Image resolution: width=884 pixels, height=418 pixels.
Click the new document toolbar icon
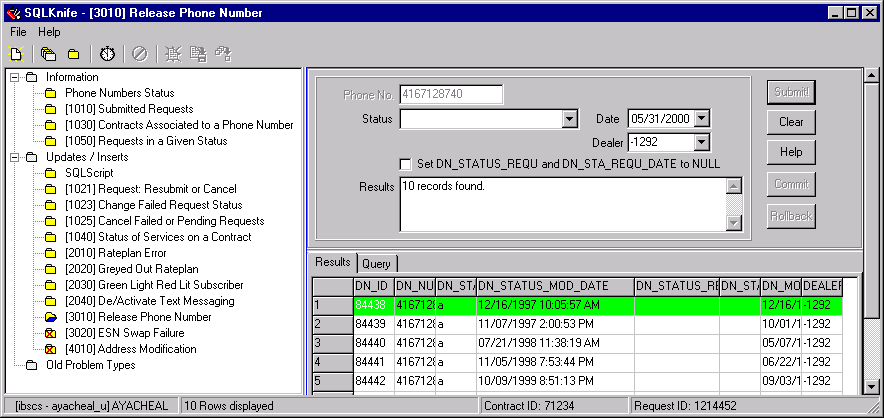17,54
